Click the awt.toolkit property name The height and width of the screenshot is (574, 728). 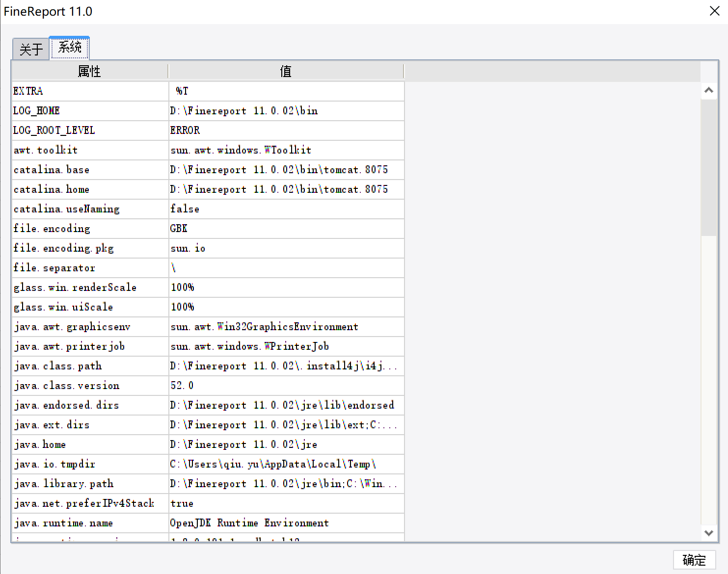click(x=46, y=150)
